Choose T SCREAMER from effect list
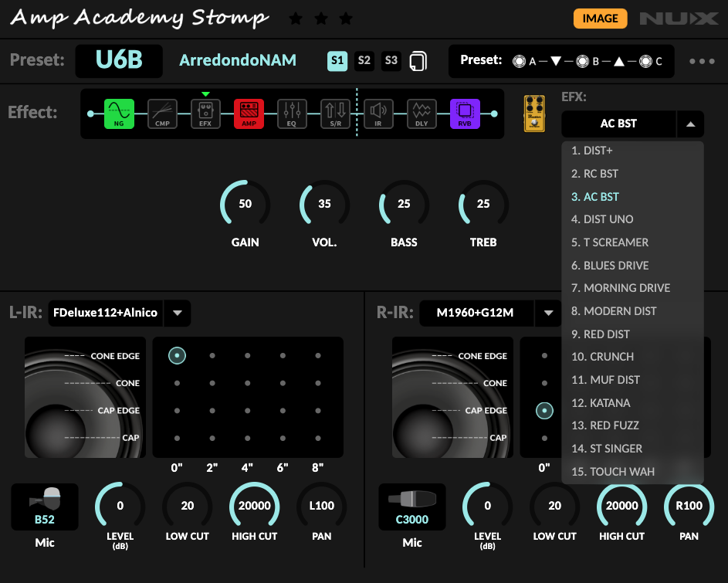The height and width of the screenshot is (583, 728). click(x=632, y=242)
